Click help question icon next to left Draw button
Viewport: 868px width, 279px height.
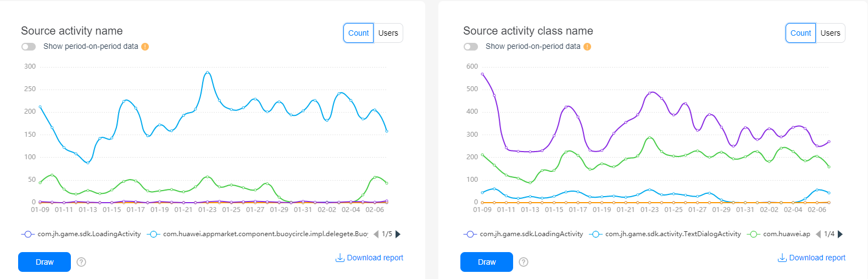pyautogui.click(x=81, y=262)
